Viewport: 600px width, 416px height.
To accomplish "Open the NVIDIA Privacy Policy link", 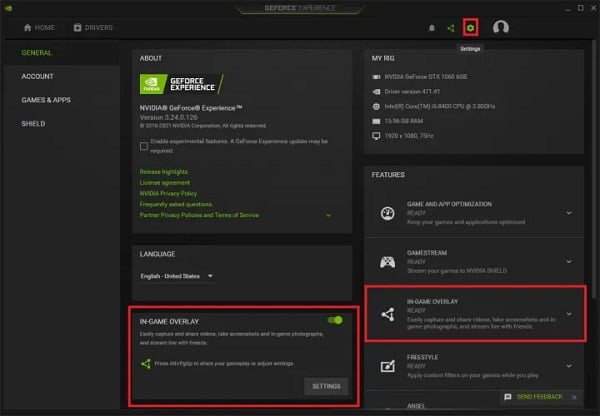I will pos(168,193).
